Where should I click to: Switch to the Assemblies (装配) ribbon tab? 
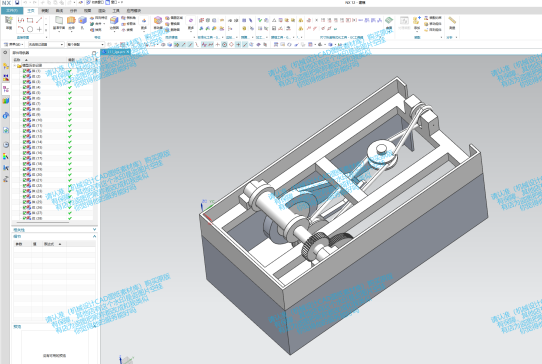(x=45, y=11)
